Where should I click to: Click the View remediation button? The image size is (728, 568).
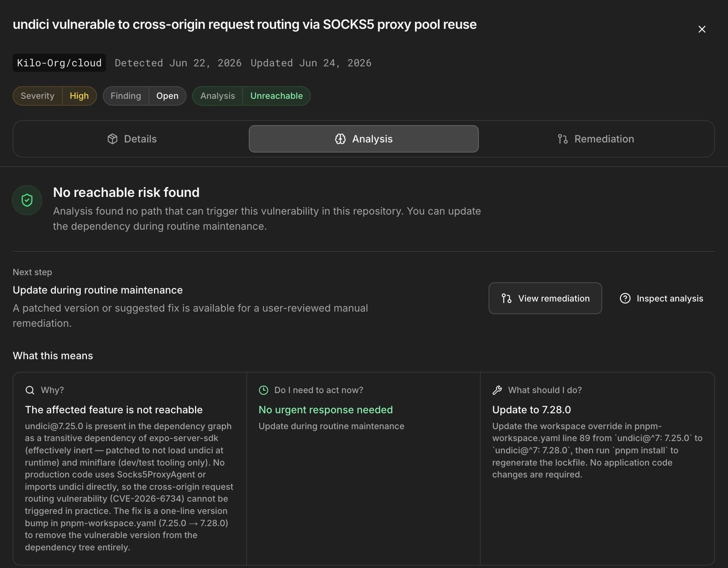pyautogui.click(x=545, y=298)
